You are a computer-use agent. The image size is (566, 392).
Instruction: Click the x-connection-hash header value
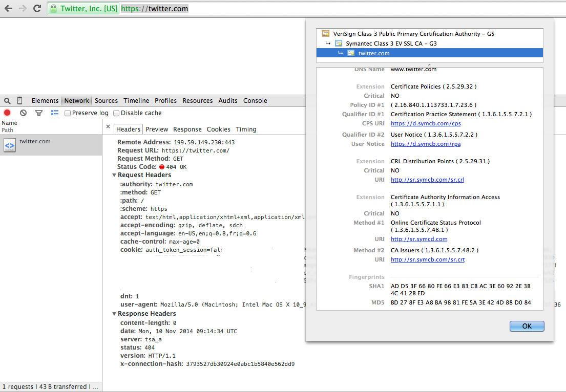click(240, 364)
